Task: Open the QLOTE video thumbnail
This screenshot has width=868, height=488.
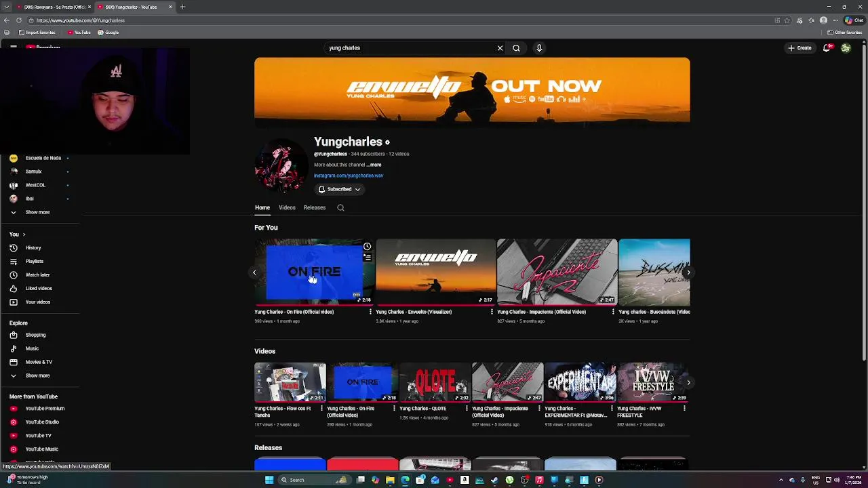Action: click(435, 383)
